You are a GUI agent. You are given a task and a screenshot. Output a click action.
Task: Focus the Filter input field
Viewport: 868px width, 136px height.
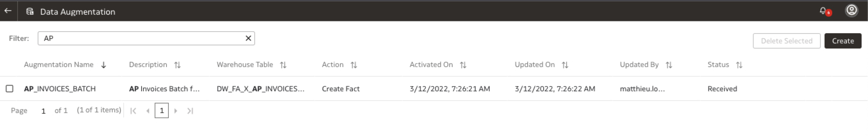(x=142, y=38)
